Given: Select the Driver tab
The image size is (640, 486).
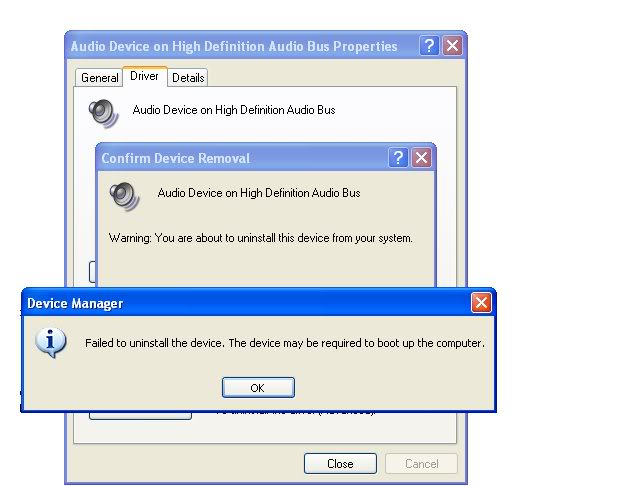Looking at the screenshot, I should [144, 77].
